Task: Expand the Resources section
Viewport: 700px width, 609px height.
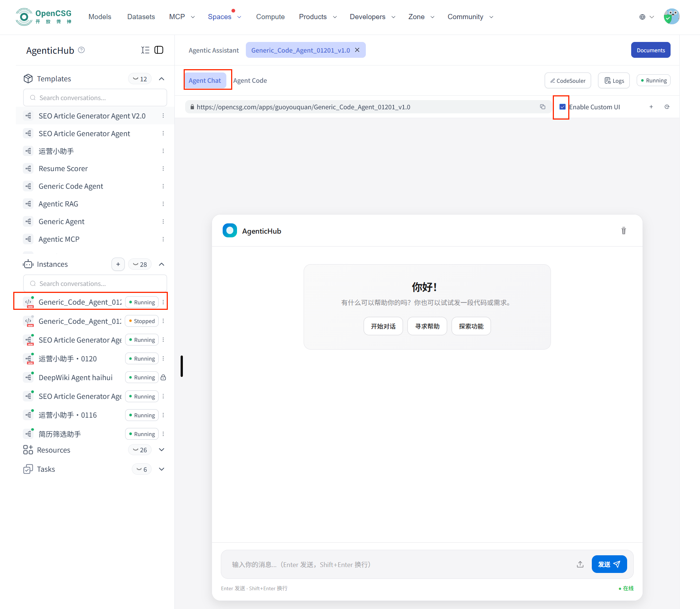Action: [x=162, y=450]
